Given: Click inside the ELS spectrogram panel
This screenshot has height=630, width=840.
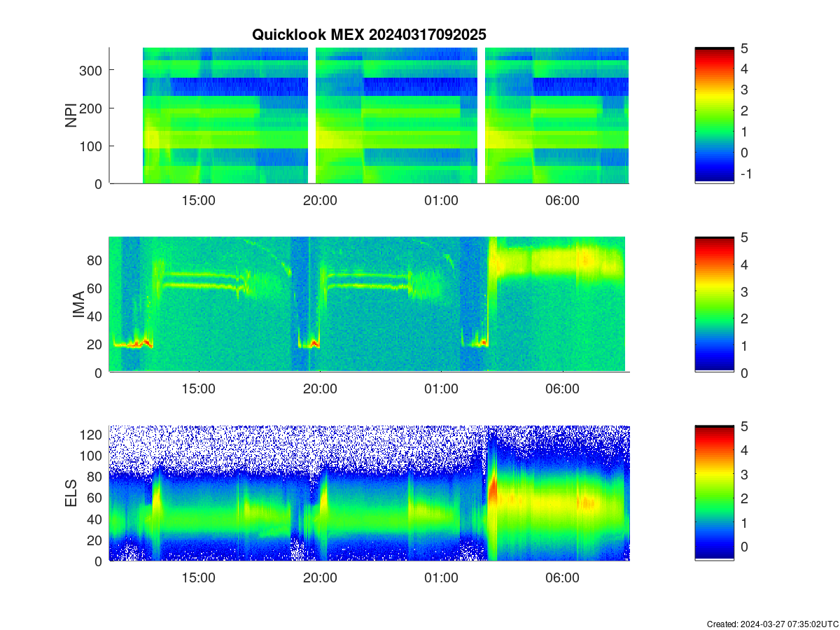Looking at the screenshot, I should tap(369, 493).
